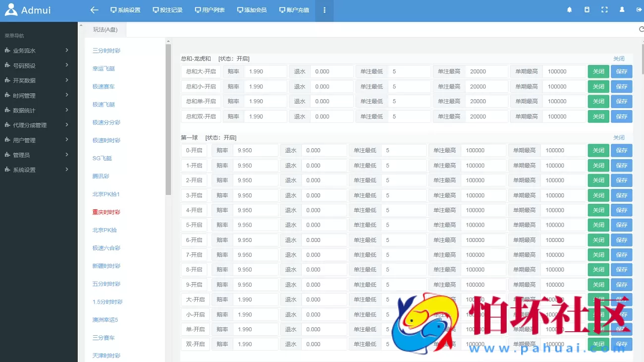The height and width of the screenshot is (362, 644).
Task: Click the back arrow beside the logo
Action: (x=94, y=10)
